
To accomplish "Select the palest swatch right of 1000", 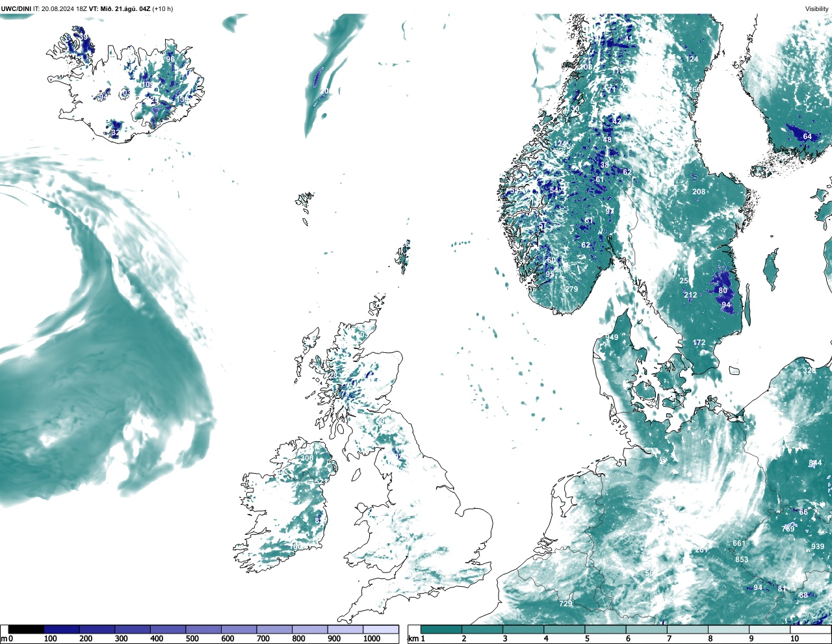I will pos(380,629).
